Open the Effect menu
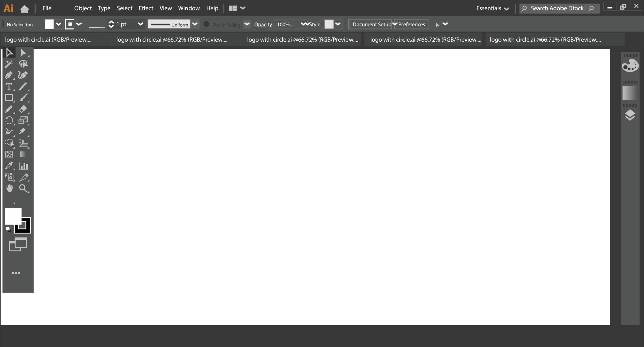This screenshot has width=644, height=347. pyautogui.click(x=146, y=8)
